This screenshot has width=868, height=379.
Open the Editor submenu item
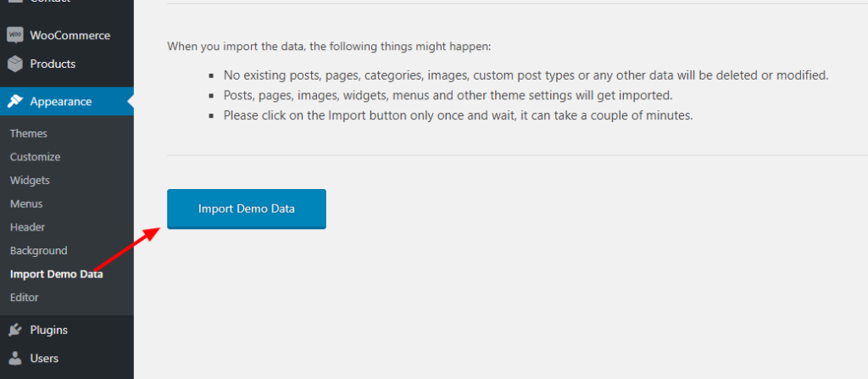pyautogui.click(x=24, y=298)
